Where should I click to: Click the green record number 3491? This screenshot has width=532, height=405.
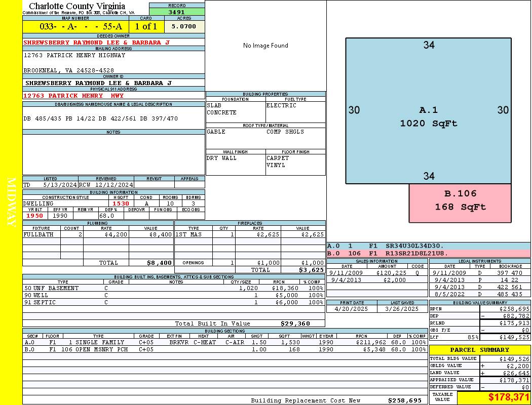[177, 12]
